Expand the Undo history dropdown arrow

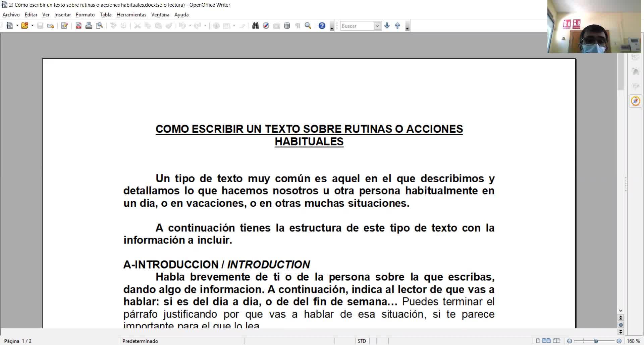190,26
